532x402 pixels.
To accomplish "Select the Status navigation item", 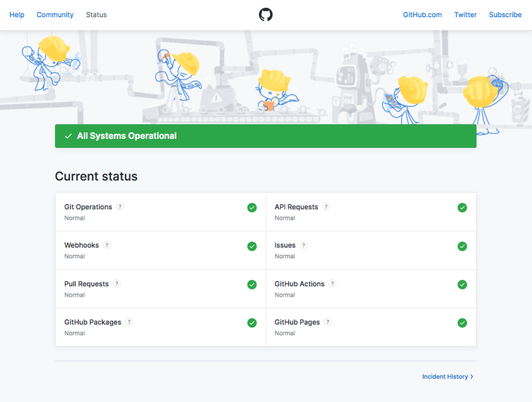I will (x=96, y=14).
